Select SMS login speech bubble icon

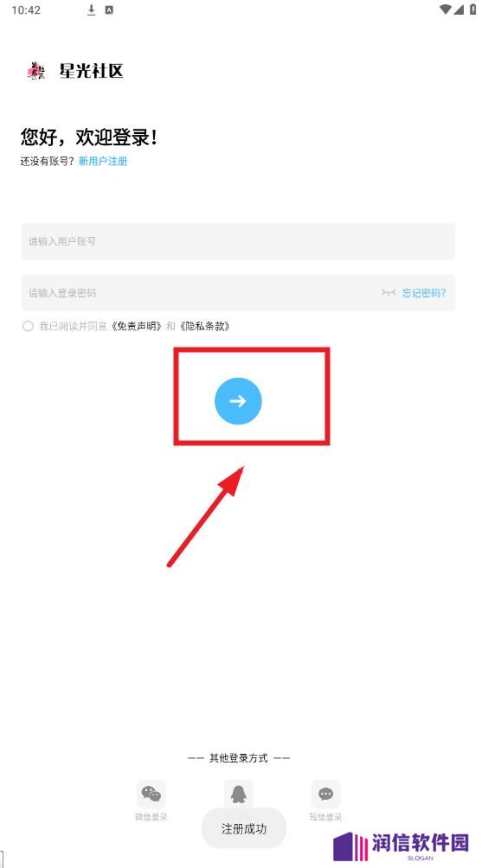click(325, 794)
